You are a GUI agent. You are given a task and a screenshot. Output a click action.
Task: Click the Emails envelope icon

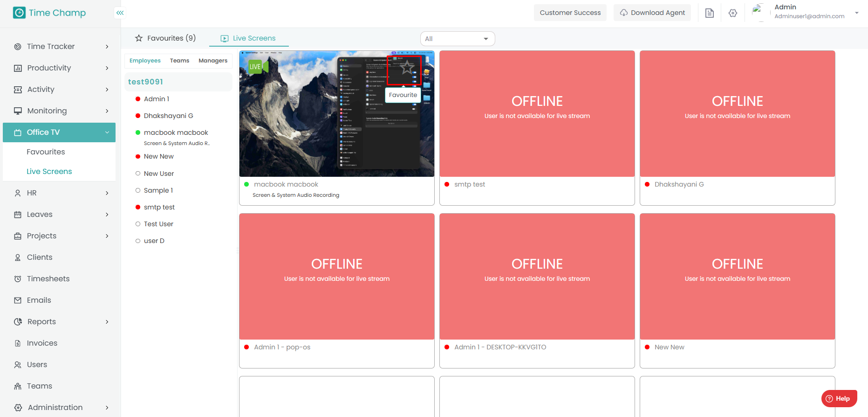[x=18, y=300]
